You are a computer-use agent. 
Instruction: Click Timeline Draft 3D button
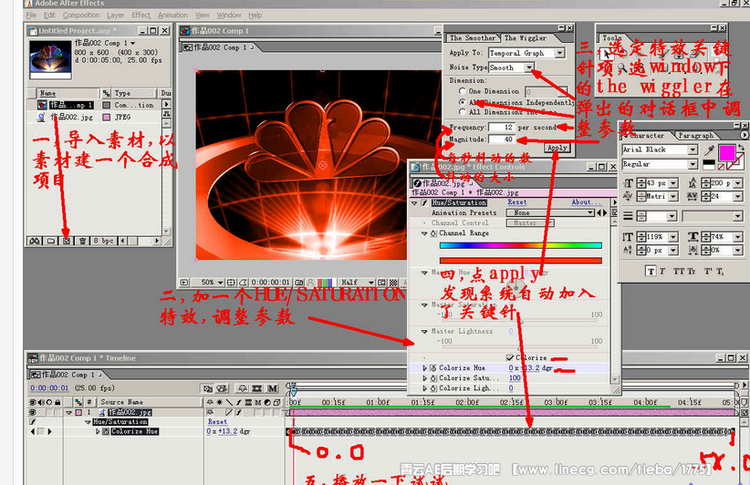click(222, 388)
